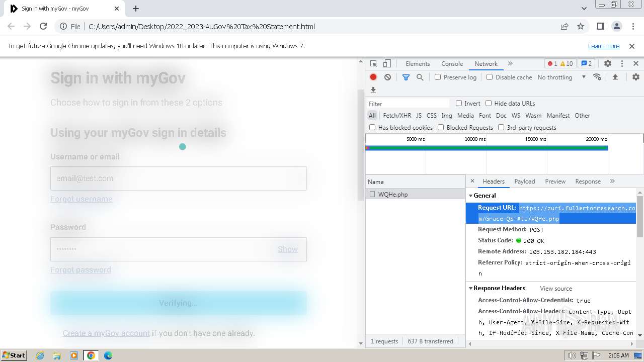This screenshot has height=362, width=644.
Task: Check the Hide data URLs checkbox
Action: pos(489,103)
